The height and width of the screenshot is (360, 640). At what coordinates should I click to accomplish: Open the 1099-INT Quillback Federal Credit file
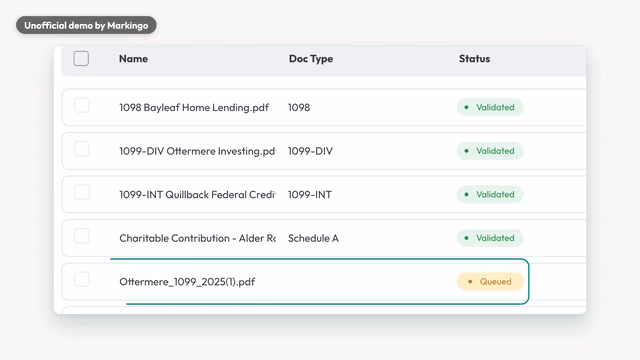(197, 195)
